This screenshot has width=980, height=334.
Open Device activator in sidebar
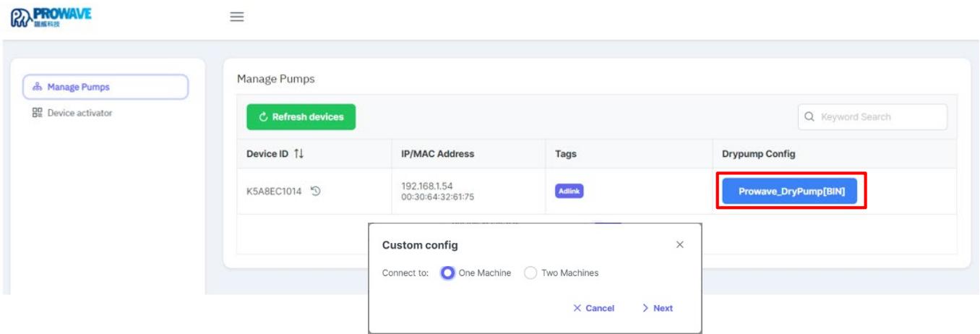pos(72,113)
